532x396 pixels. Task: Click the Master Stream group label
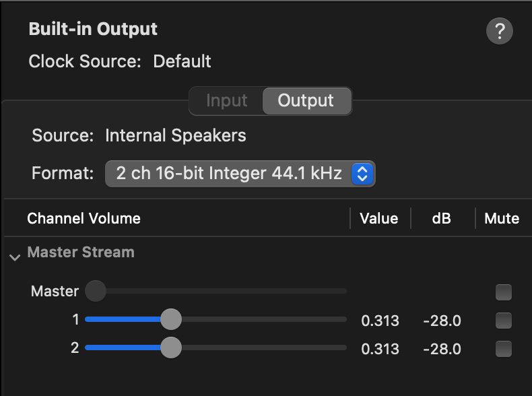[81, 252]
